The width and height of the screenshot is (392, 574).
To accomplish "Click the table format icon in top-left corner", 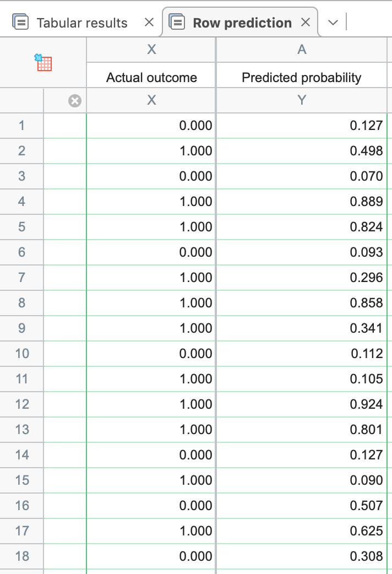I will tap(43, 62).
